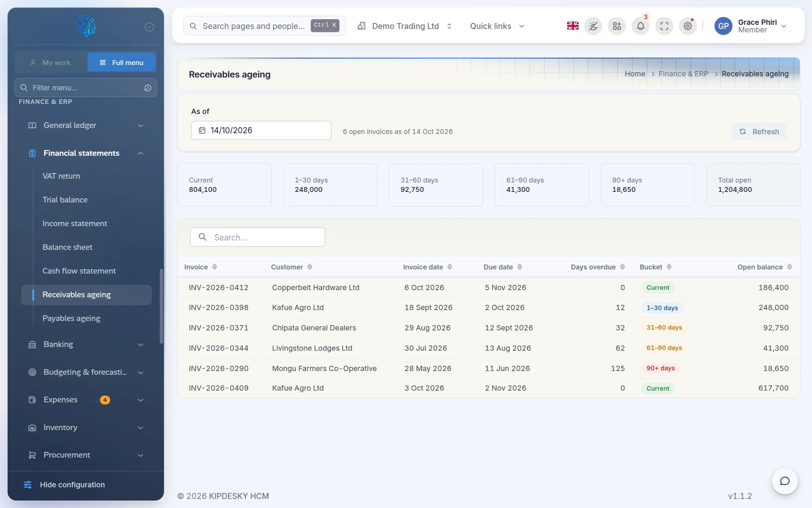Click the sidebar vertical scrollbar
The image size is (812, 508).
click(x=161, y=306)
